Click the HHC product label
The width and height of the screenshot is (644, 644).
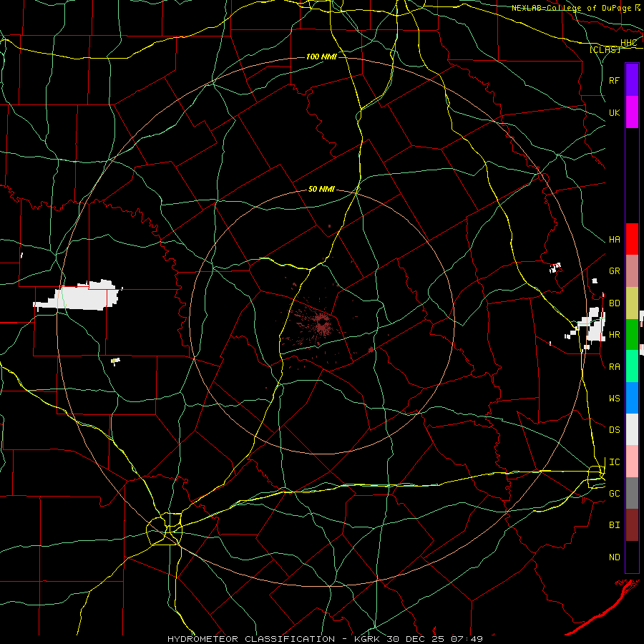coord(628,43)
